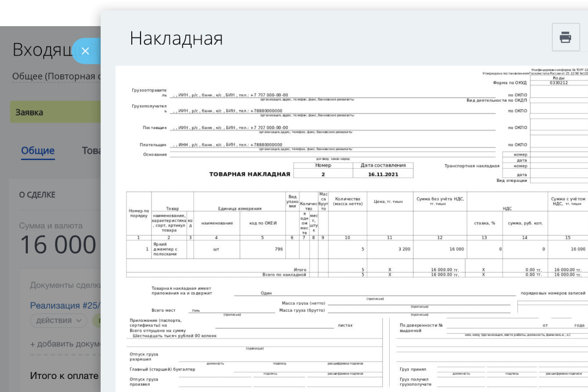Click the Вид операции label
588x392 pixels.
coord(512,180)
